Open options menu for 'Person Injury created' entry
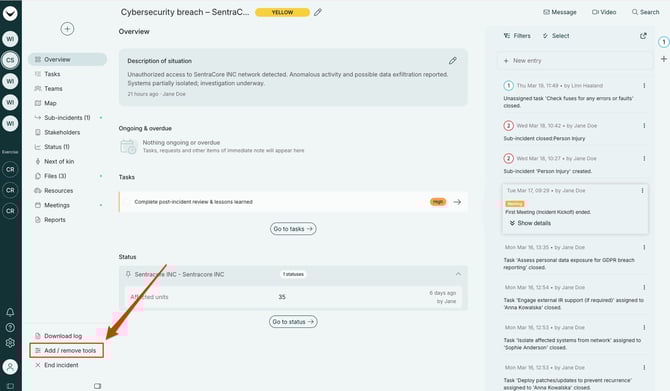 (644, 159)
